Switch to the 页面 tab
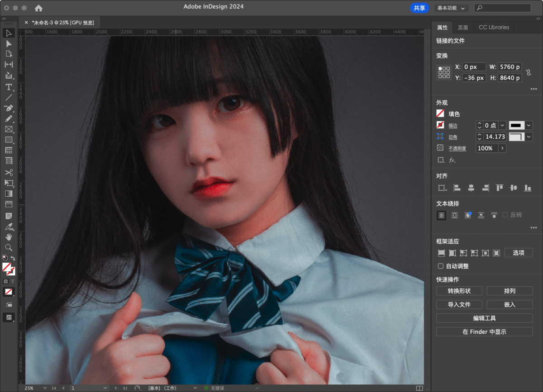543x392 pixels. point(463,28)
